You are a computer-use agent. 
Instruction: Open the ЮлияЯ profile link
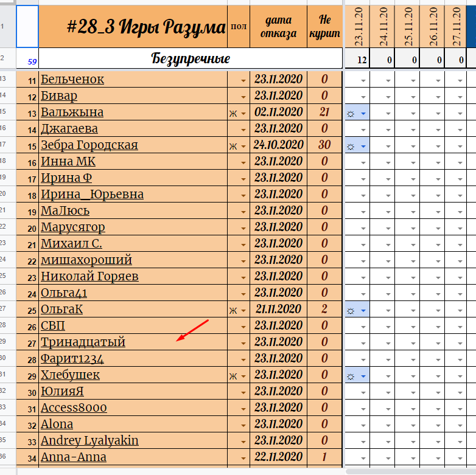point(62,391)
